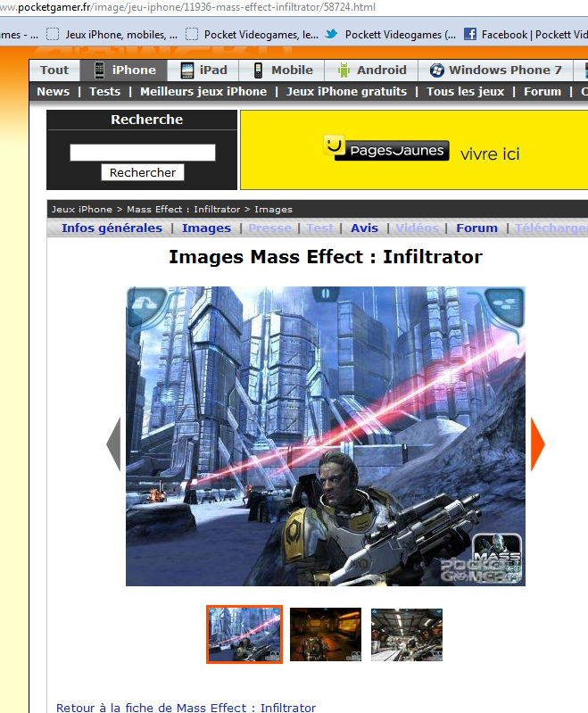This screenshot has height=713, width=588.
Task: Click the Rechercher button
Action: 143,172
